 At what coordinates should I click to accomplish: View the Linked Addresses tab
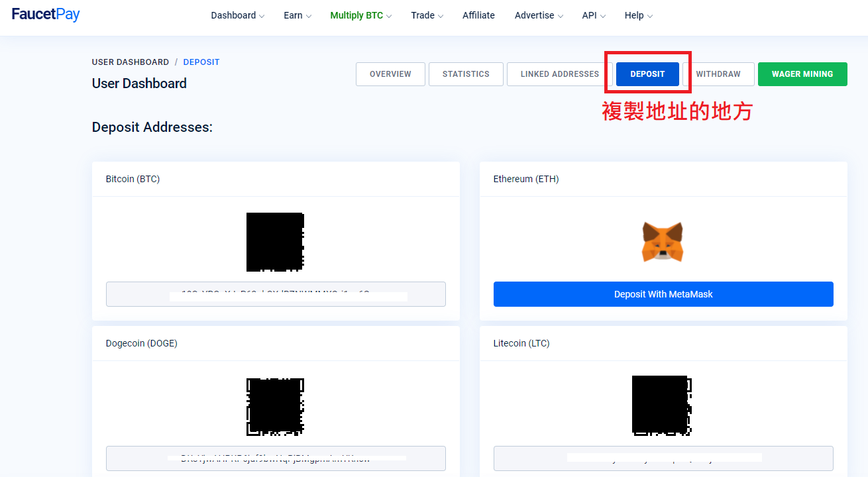coord(560,74)
